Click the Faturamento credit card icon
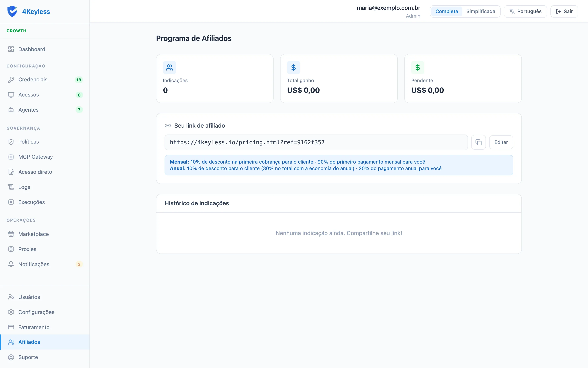This screenshot has width=588, height=368. pyautogui.click(x=11, y=327)
